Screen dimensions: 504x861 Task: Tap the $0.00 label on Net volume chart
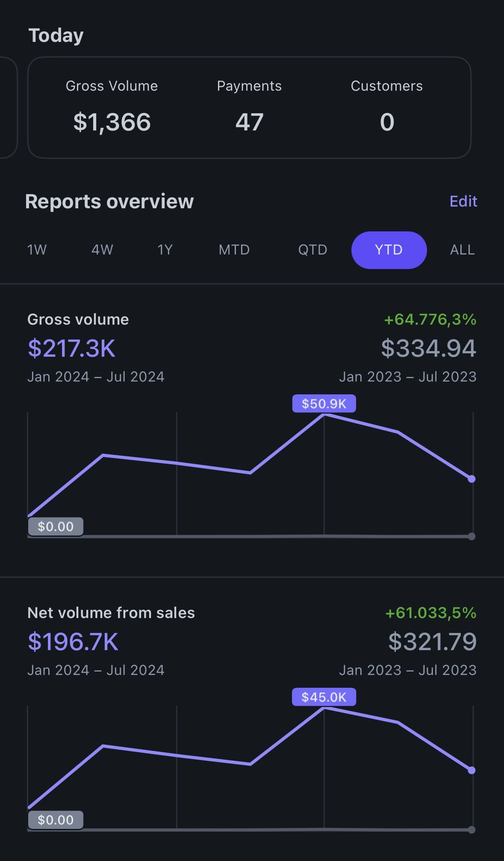coord(56,820)
